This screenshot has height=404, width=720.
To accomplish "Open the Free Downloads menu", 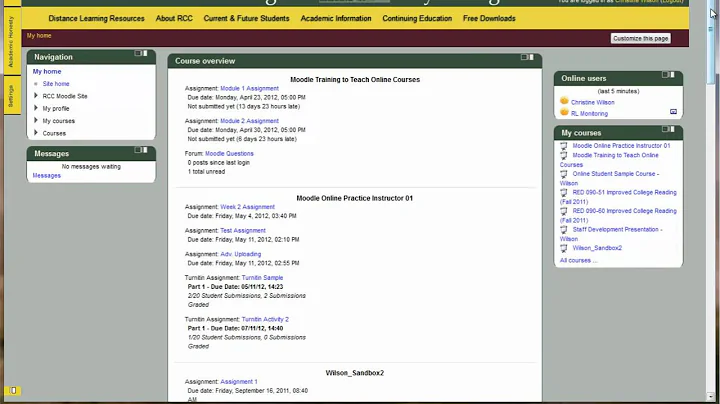I will (489, 18).
